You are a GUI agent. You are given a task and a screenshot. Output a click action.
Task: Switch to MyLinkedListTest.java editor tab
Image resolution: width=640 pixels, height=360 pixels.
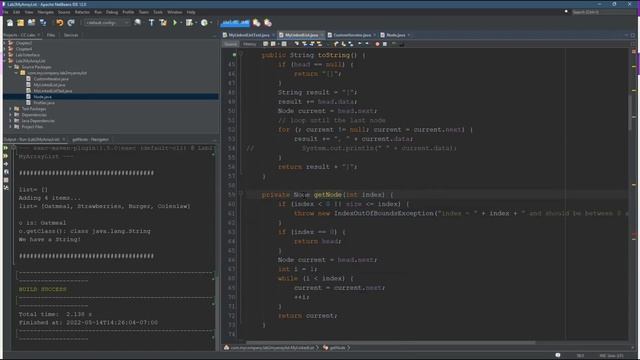pos(249,35)
